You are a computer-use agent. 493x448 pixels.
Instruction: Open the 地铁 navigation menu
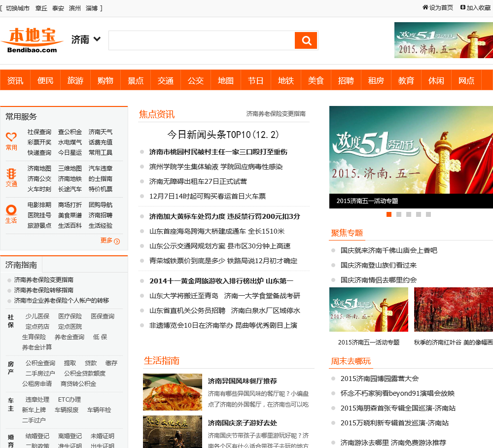coord(286,80)
